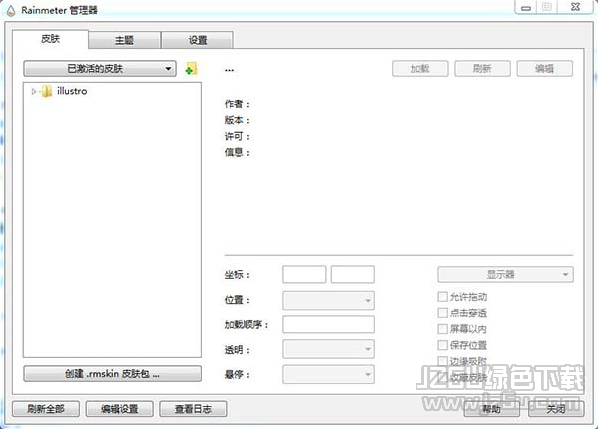Screen dimensions: 598x429
Task: Click the add new skin icon
Action: [x=191, y=69]
